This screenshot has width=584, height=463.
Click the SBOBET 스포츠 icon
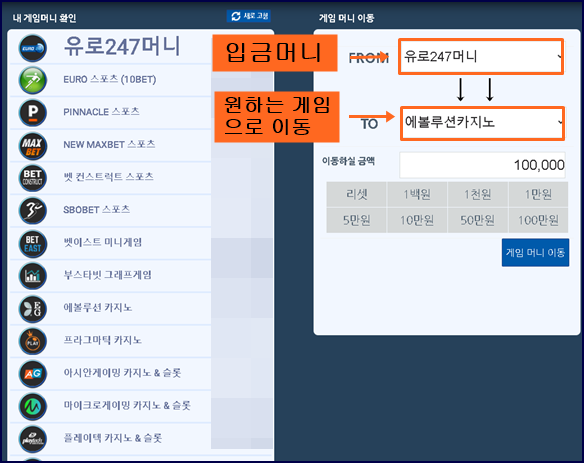click(33, 210)
